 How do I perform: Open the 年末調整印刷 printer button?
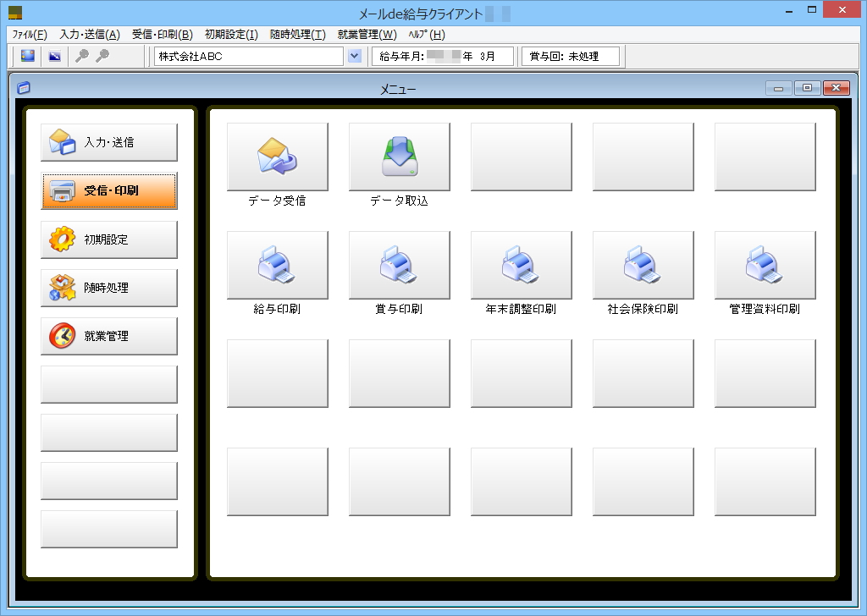522,265
